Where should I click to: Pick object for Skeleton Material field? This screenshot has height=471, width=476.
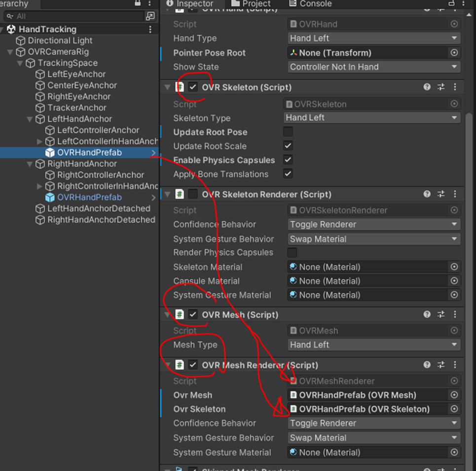pos(454,267)
